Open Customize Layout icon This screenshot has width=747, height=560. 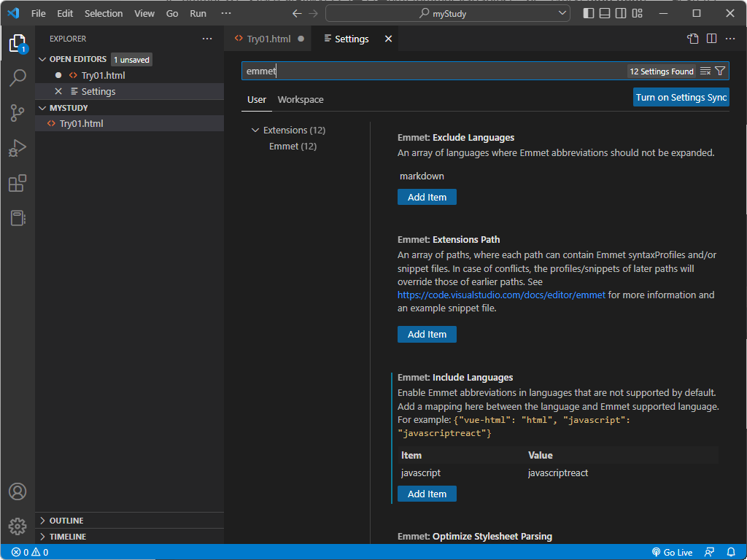point(638,13)
